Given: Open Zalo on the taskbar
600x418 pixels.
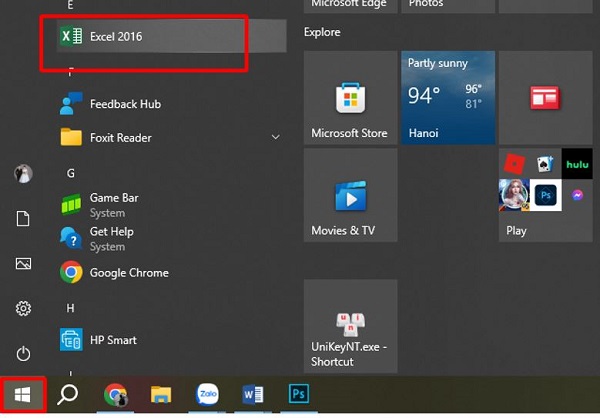Looking at the screenshot, I should pyautogui.click(x=207, y=394).
